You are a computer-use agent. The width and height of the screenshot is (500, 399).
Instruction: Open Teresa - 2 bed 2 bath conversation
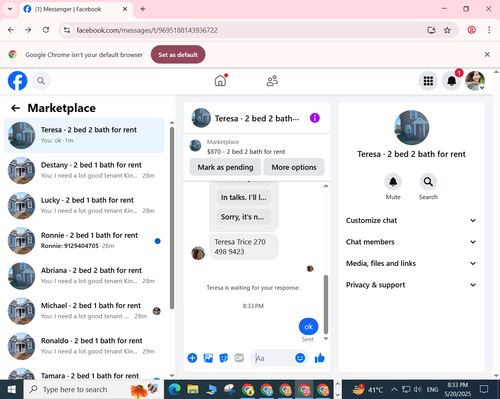pos(84,135)
